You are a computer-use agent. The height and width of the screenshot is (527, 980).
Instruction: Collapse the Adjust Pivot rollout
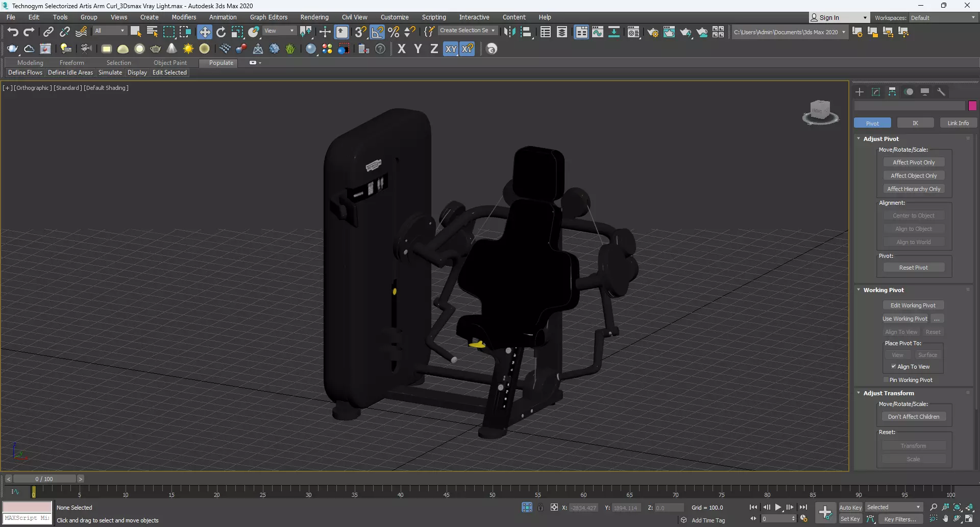coord(859,138)
